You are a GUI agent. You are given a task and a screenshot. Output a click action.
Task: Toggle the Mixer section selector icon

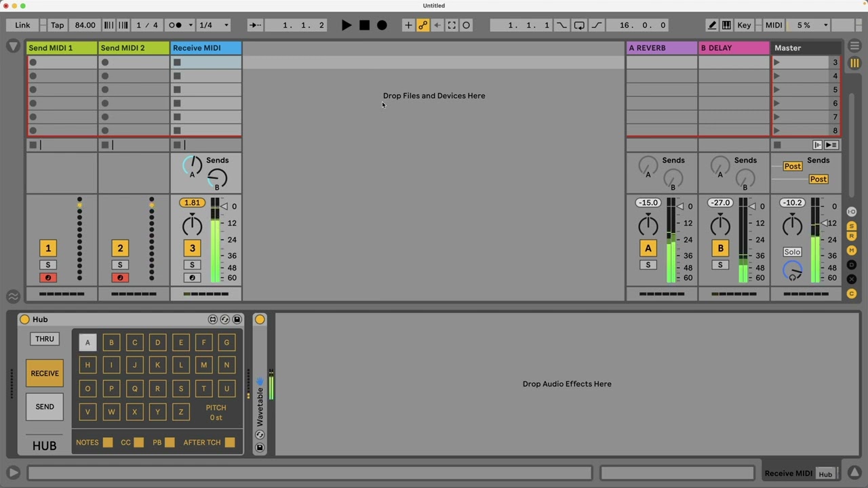[852, 251]
